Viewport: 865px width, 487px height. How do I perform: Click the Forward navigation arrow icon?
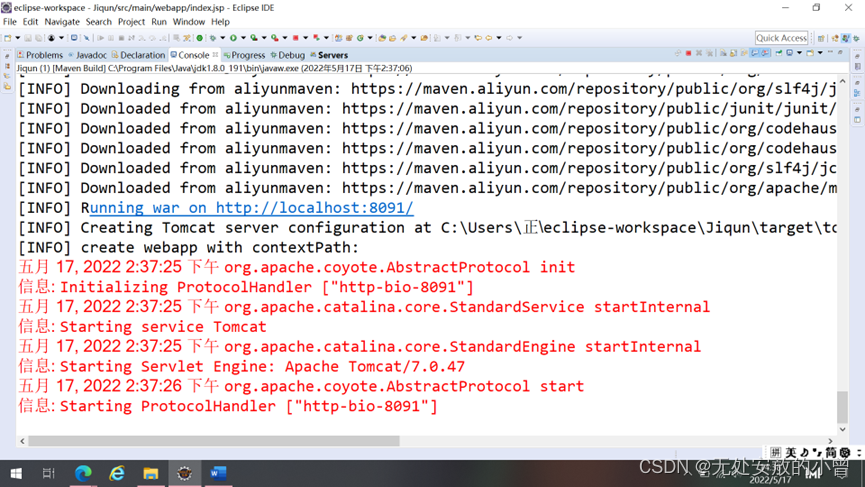coord(509,38)
